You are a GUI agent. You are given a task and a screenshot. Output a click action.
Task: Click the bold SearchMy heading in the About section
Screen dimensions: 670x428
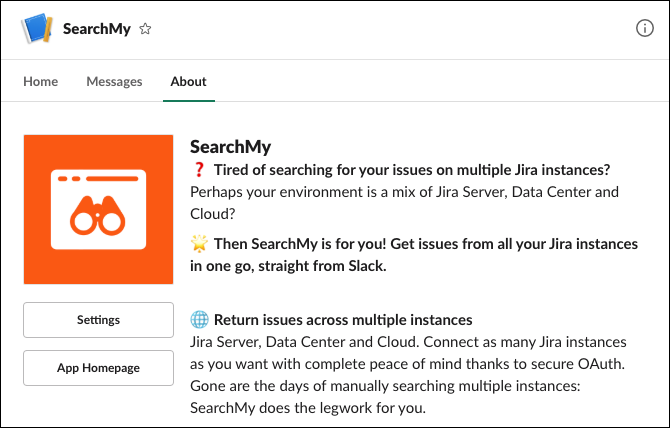(230, 147)
